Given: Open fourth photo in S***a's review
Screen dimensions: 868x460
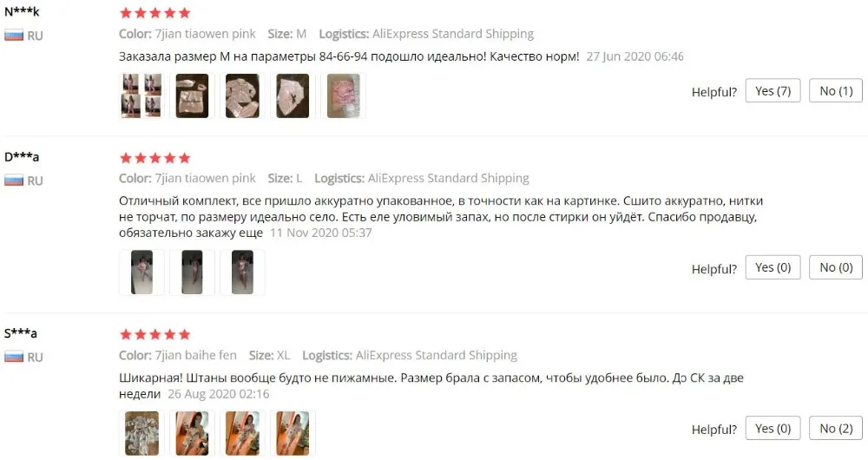Looking at the screenshot, I should click(x=293, y=433).
